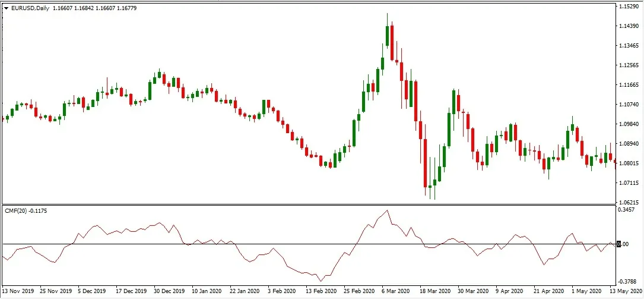This screenshot has width=644, height=299.
Task: Click the highest green candle of the March 2020 peak
Action: 387,36
